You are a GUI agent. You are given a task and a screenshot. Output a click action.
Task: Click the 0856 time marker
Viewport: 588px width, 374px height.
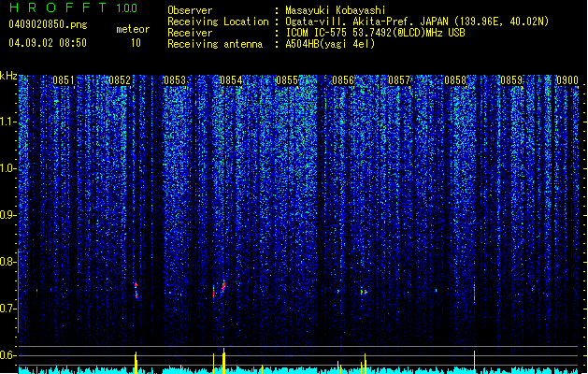pos(343,80)
